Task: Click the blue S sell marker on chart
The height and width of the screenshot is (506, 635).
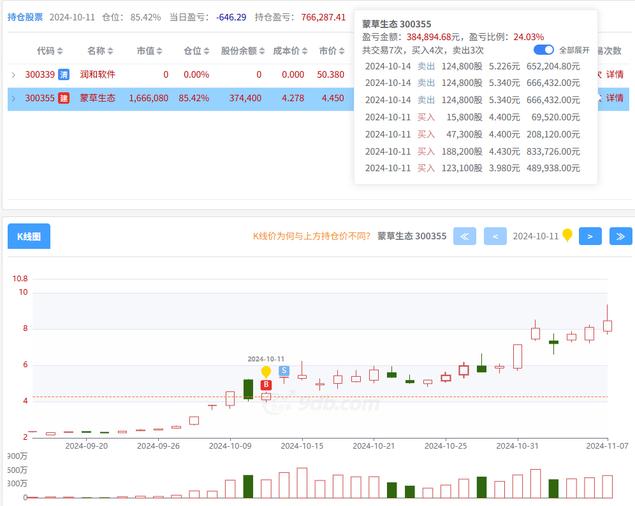Action: point(284,370)
